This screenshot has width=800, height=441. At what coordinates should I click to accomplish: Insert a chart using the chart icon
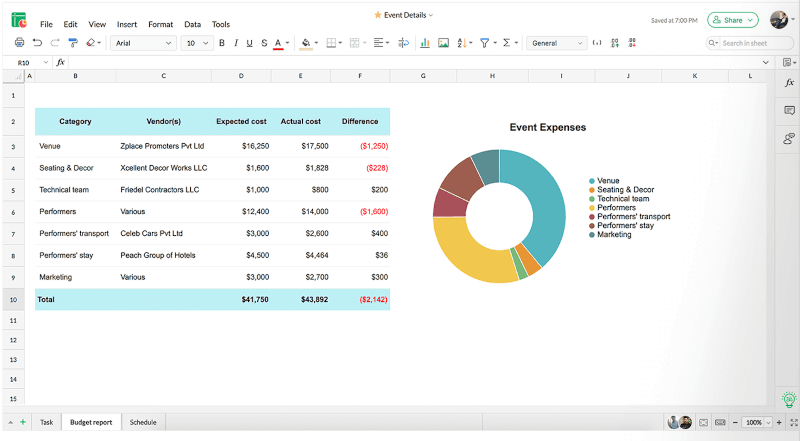(x=425, y=43)
